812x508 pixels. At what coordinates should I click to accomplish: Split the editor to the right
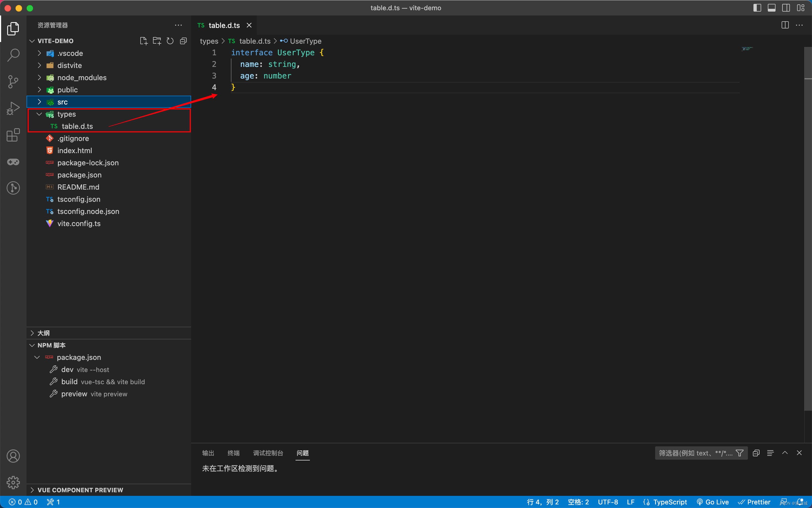pyautogui.click(x=785, y=25)
